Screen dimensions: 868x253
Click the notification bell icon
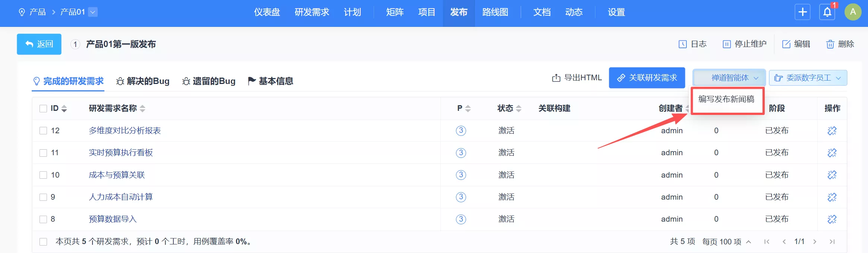pyautogui.click(x=827, y=12)
